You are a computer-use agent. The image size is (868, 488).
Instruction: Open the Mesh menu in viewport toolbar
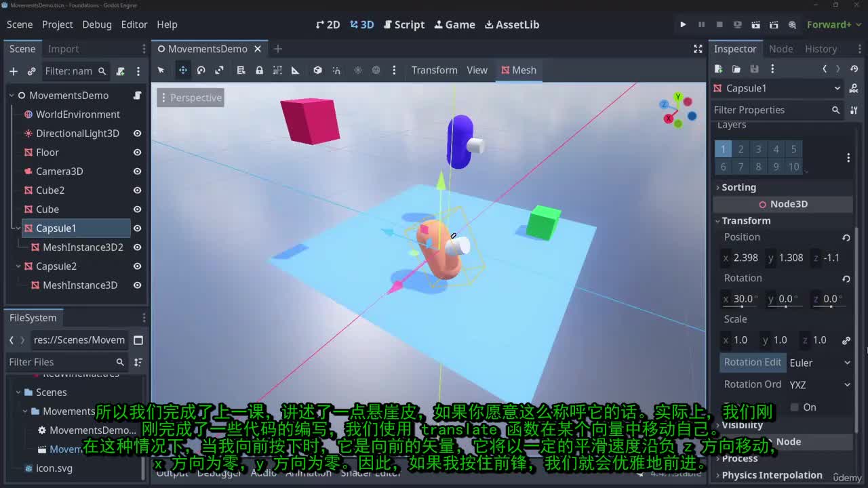click(519, 70)
